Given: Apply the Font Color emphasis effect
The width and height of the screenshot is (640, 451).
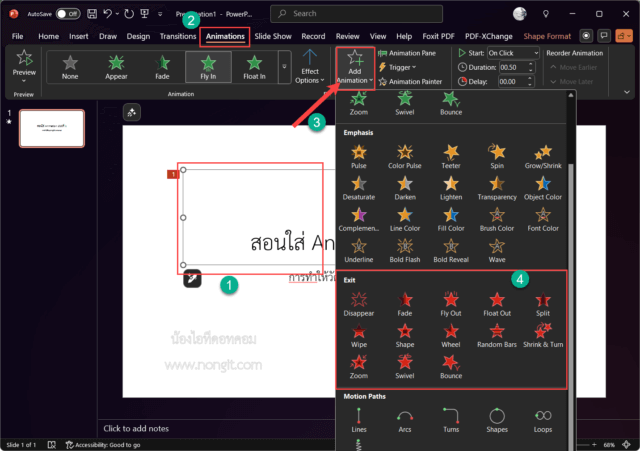Looking at the screenshot, I should 543,220.
